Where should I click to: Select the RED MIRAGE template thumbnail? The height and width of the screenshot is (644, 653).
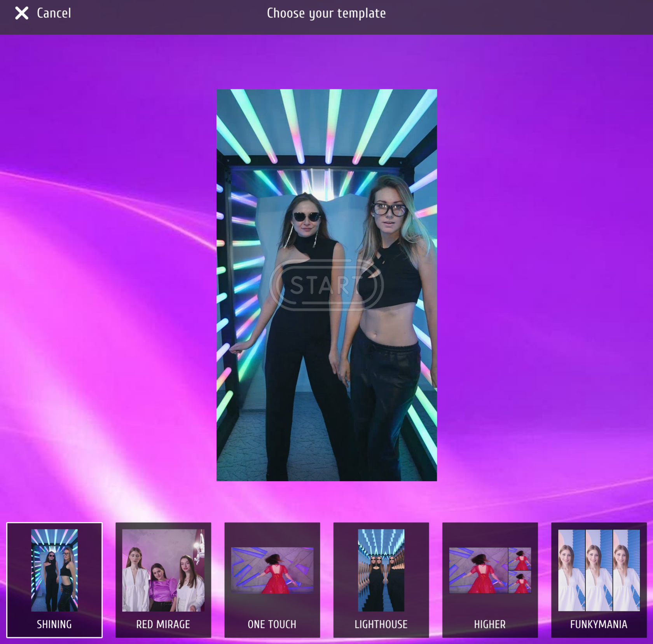[163, 580]
